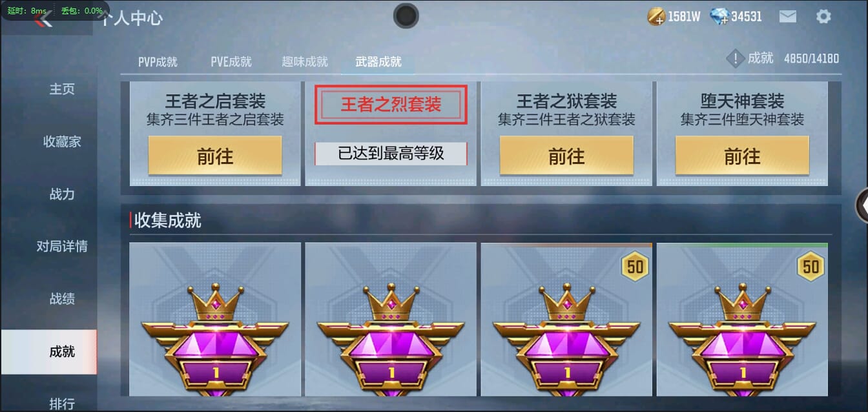
Task: Open 收藏家 in the left sidebar
Action: click(x=62, y=141)
